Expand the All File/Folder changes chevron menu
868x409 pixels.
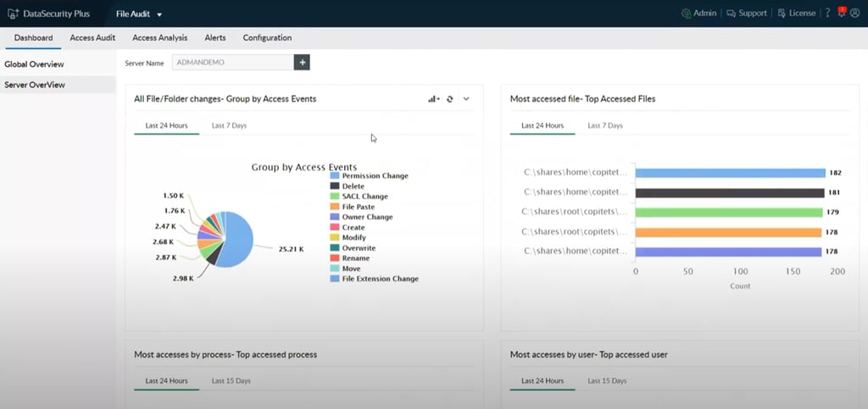coord(466,99)
